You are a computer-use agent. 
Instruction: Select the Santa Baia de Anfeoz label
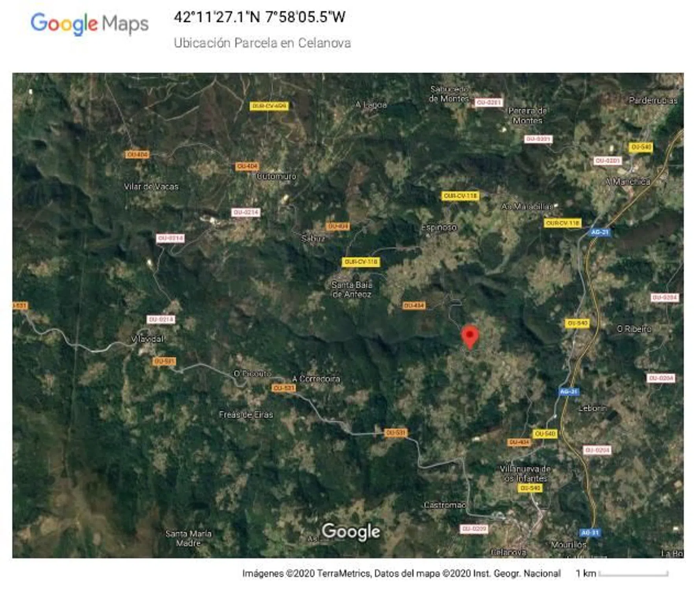(x=352, y=289)
